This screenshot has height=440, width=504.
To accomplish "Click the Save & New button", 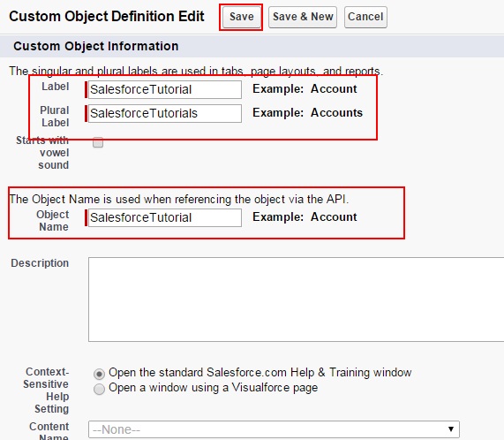I will click(x=303, y=17).
